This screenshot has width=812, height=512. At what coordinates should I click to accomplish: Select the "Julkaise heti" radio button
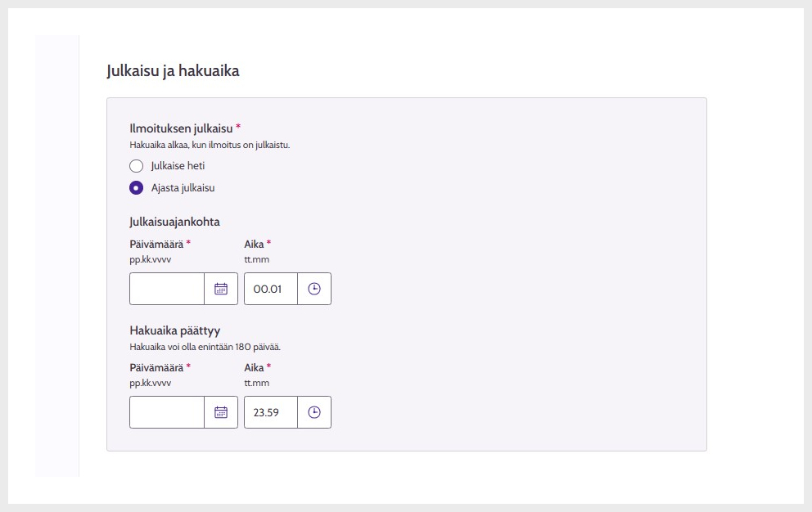click(137, 166)
